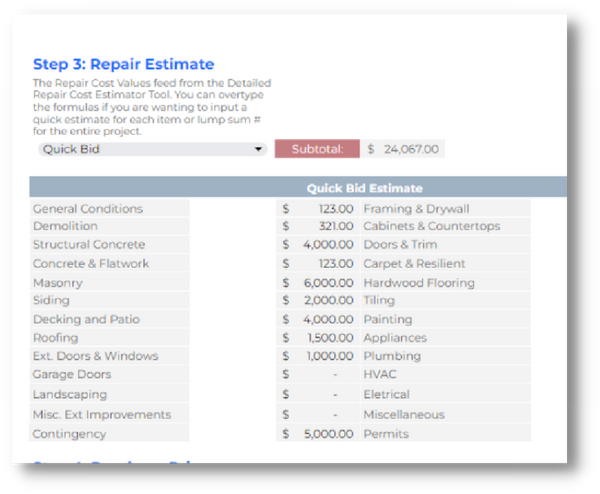Select the Contingency label cell
This screenshot has height=494, width=600.
pyautogui.click(x=110, y=434)
